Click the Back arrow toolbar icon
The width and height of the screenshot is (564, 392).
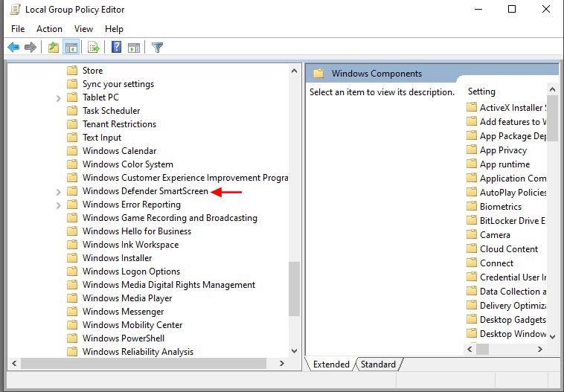point(13,47)
